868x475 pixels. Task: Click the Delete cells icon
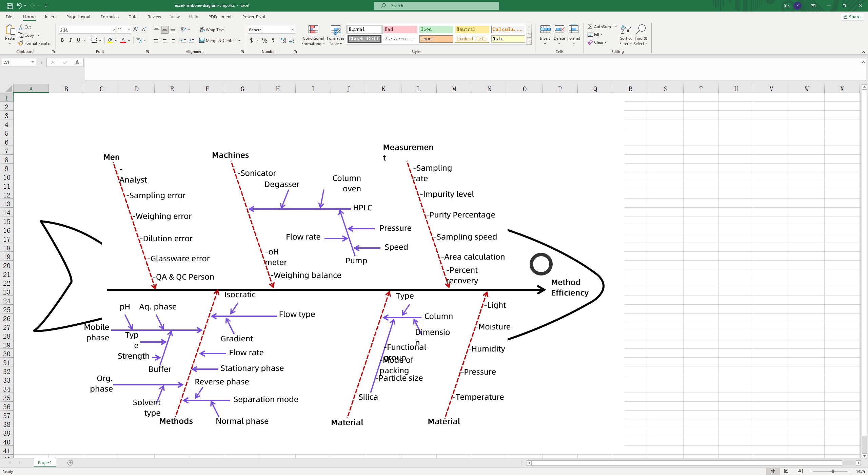(559, 32)
